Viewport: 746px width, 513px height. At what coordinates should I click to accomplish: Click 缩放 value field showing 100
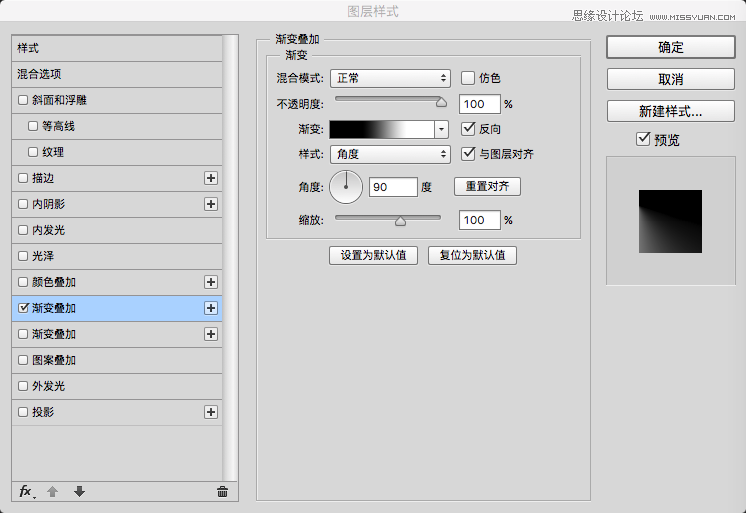(x=480, y=220)
